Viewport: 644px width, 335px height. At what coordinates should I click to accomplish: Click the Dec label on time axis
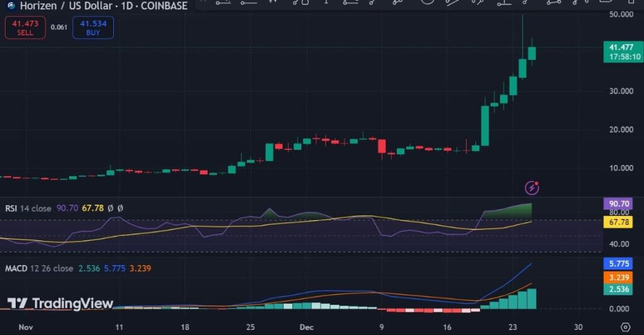pyautogui.click(x=307, y=327)
